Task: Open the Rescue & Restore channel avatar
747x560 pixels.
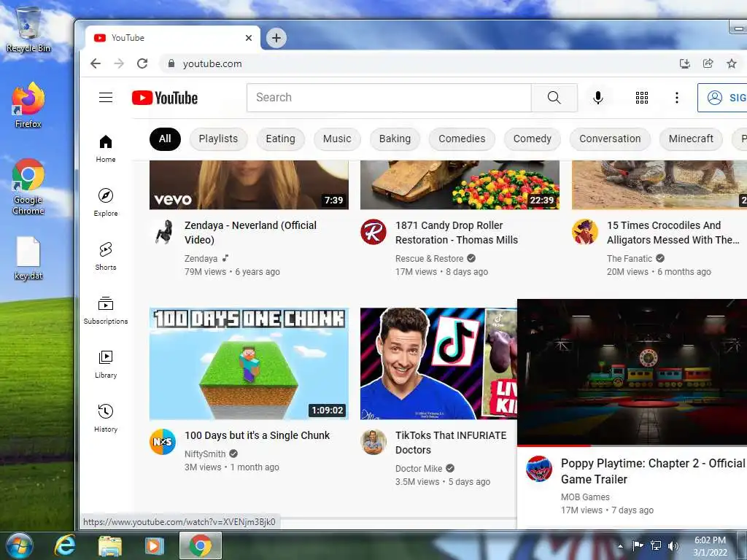Action: pos(373,232)
